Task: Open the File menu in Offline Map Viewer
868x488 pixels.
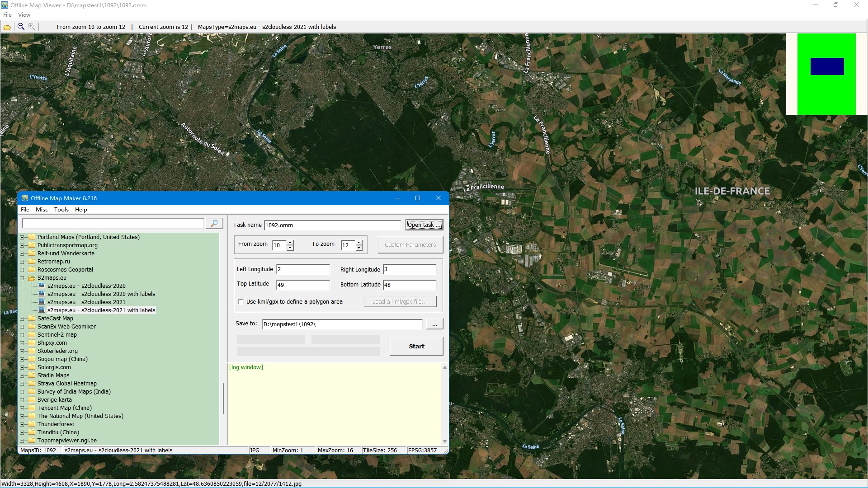Action: (x=7, y=15)
